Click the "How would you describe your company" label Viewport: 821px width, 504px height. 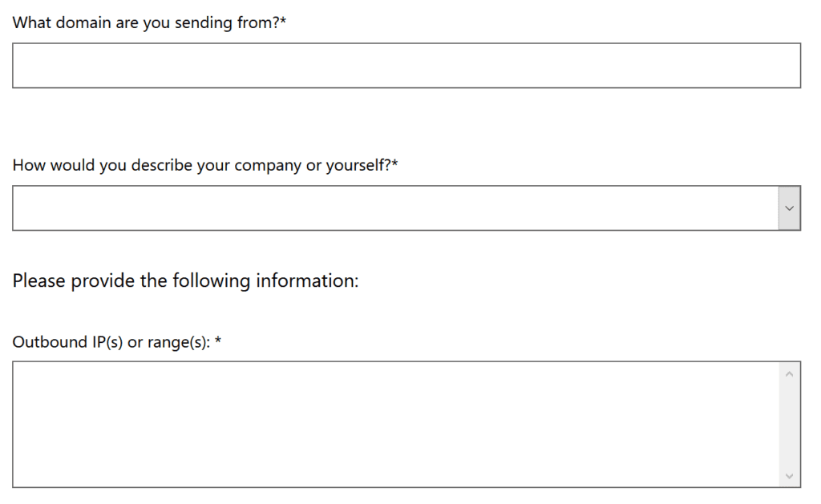pos(200,166)
